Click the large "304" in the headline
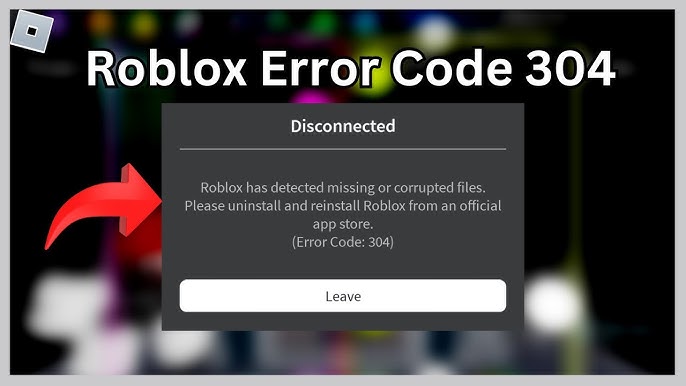The width and height of the screenshot is (686, 386). click(571, 69)
